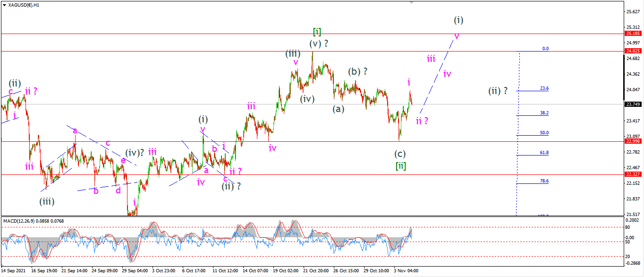
Task: Select the Fibonacci 78.6 level label
Action: point(544,181)
